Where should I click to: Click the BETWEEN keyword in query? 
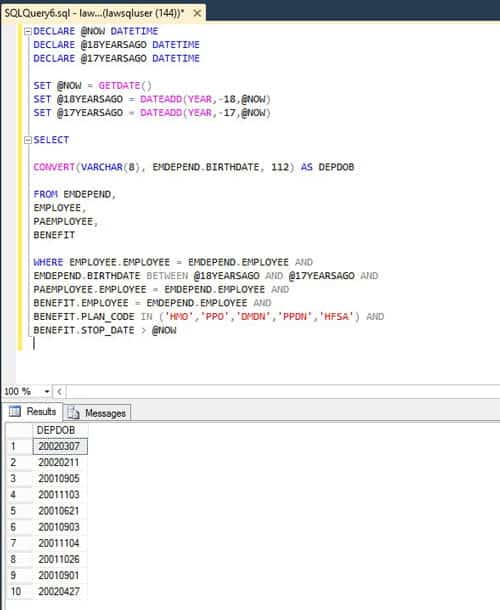coord(167,276)
